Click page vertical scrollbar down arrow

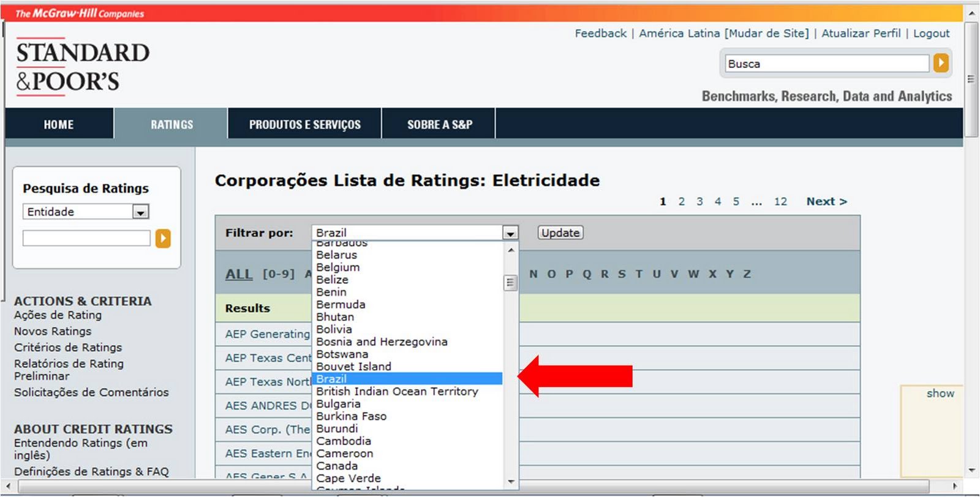point(971,471)
